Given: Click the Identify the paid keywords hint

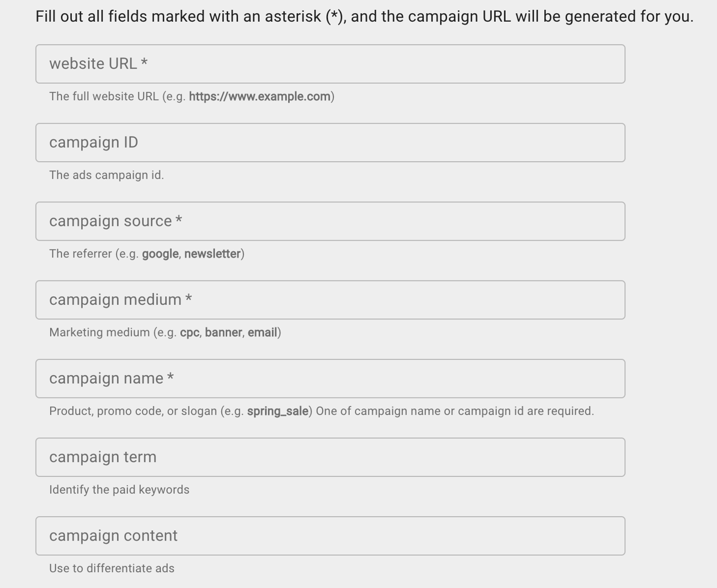Looking at the screenshot, I should (x=119, y=489).
